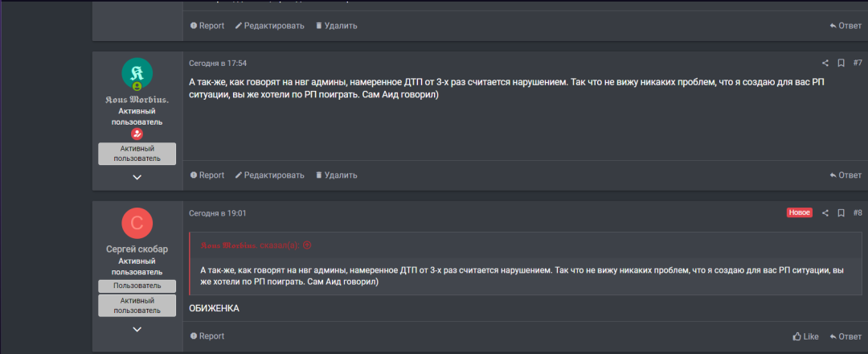Bookmark post #8
The height and width of the screenshot is (354, 868).
coord(841,213)
